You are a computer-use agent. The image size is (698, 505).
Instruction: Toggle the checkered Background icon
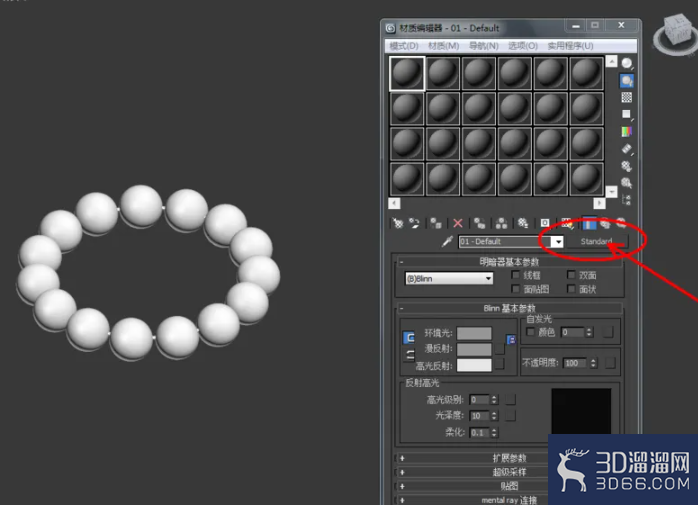coord(627,98)
